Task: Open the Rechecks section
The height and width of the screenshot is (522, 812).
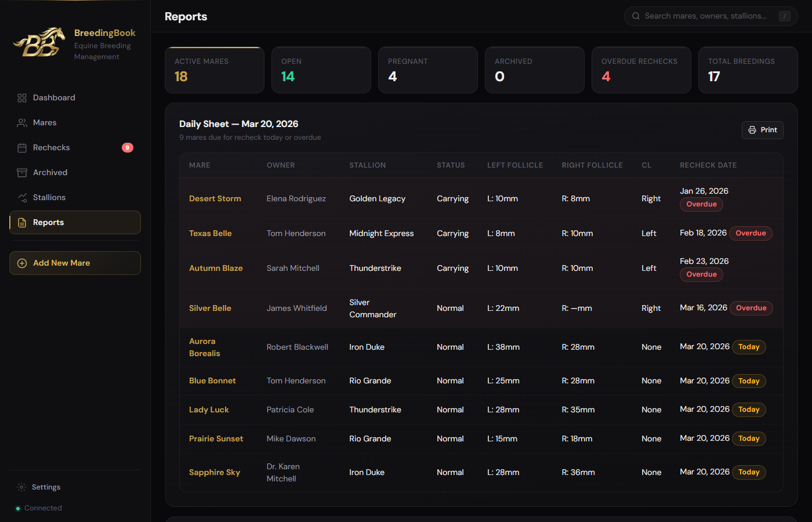Action: 75,148
